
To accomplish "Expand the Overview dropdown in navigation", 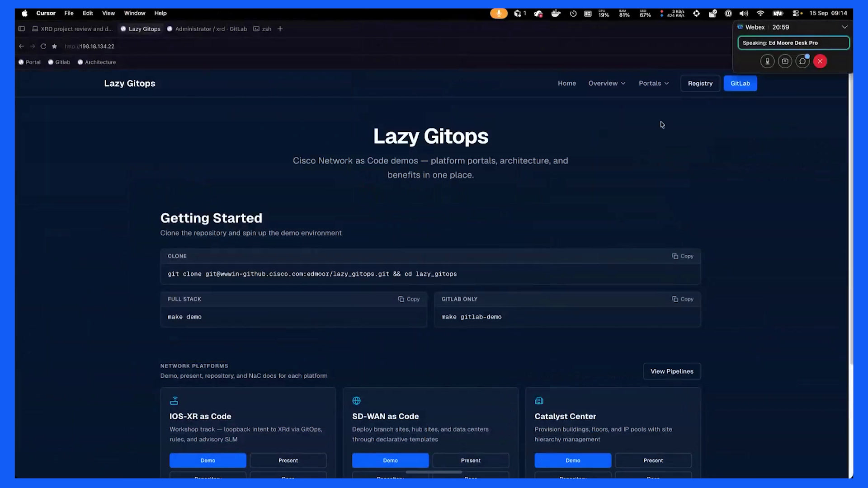I will click(607, 84).
